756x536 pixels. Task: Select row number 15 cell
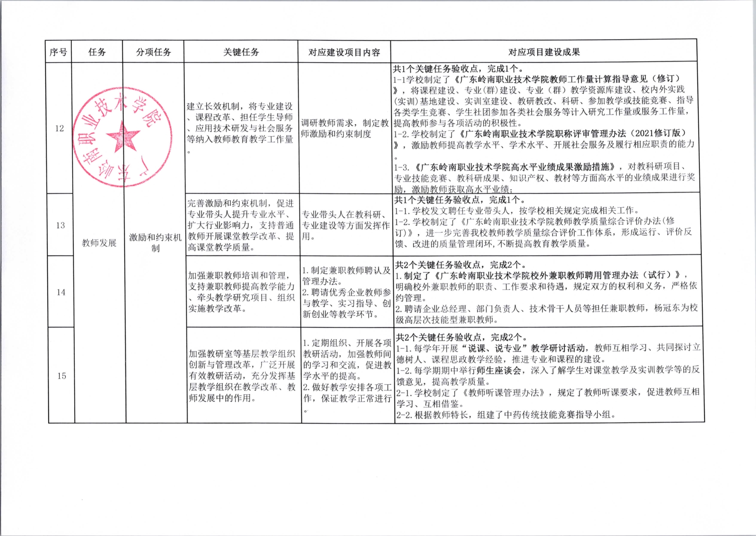(61, 375)
